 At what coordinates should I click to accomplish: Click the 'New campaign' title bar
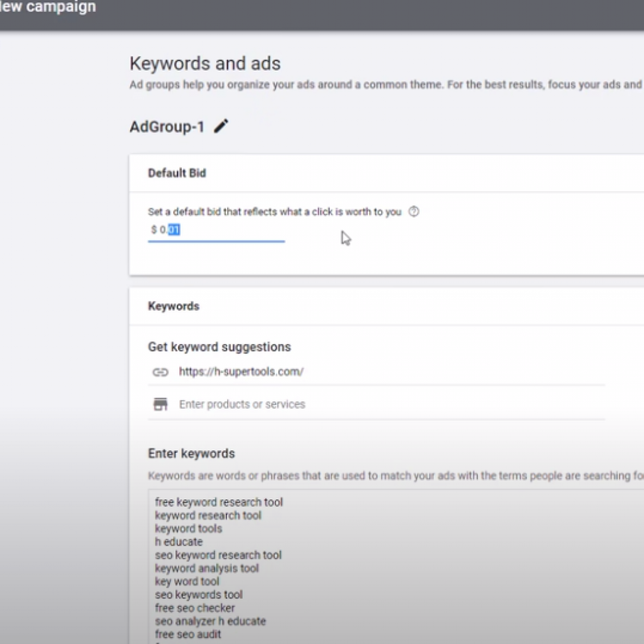point(47,8)
